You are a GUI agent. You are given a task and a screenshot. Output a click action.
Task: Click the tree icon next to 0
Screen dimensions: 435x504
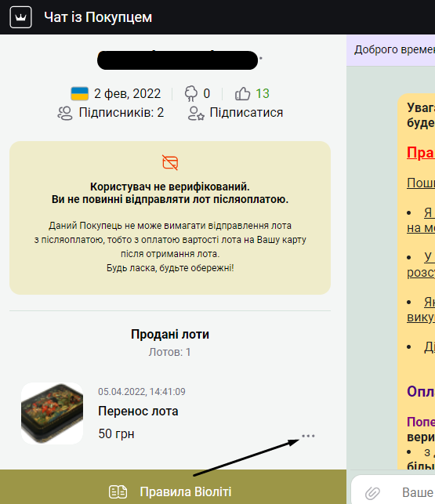tap(191, 93)
